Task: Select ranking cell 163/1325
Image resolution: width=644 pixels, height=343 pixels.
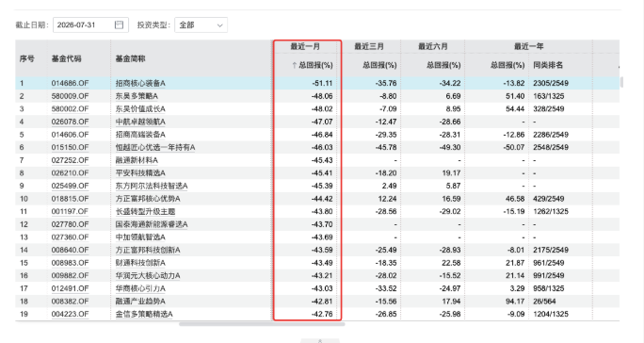Action: pos(549,96)
